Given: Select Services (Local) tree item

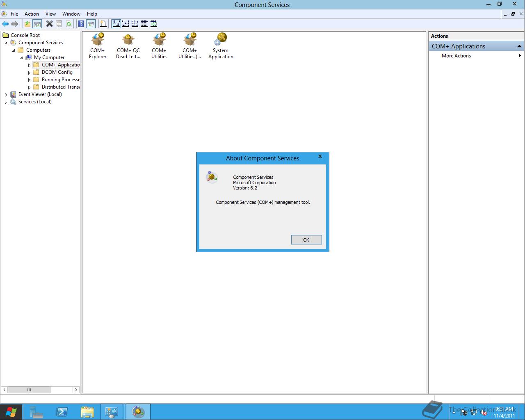Looking at the screenshot, I should point(35,102).
